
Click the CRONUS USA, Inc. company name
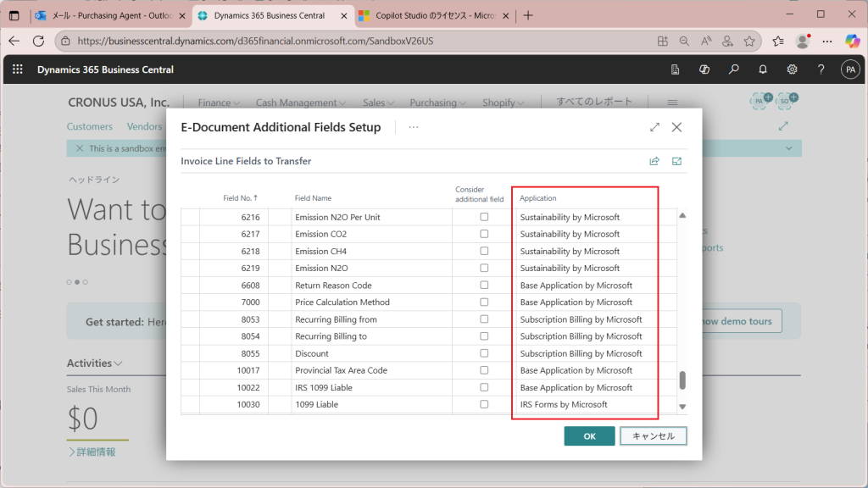tap(119, 103)
